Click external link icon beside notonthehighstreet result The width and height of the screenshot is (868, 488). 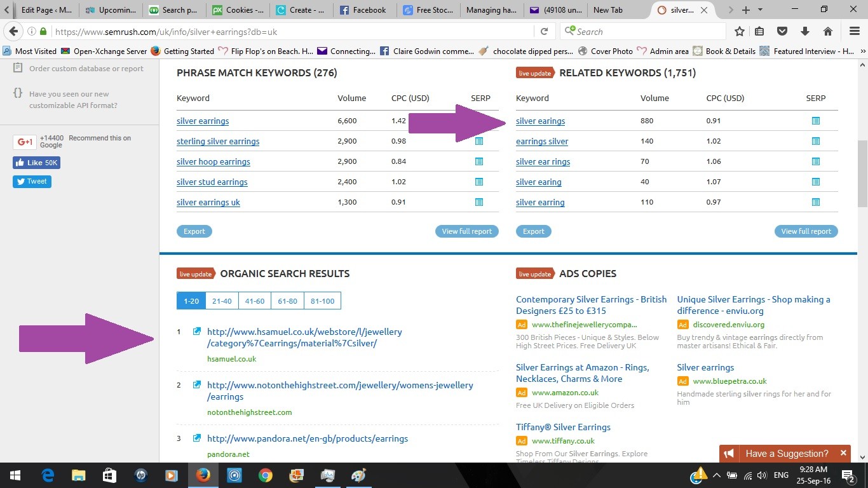click(197, 384)
